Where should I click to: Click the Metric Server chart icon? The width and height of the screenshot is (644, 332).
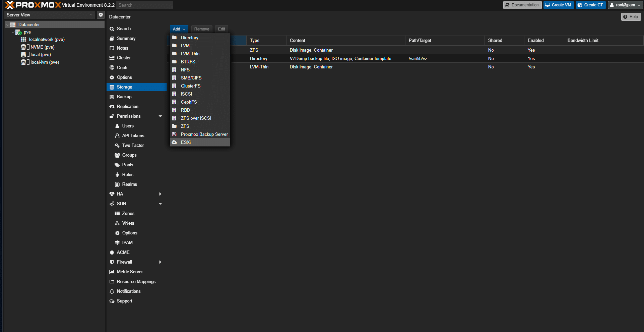tap(112, 272)
